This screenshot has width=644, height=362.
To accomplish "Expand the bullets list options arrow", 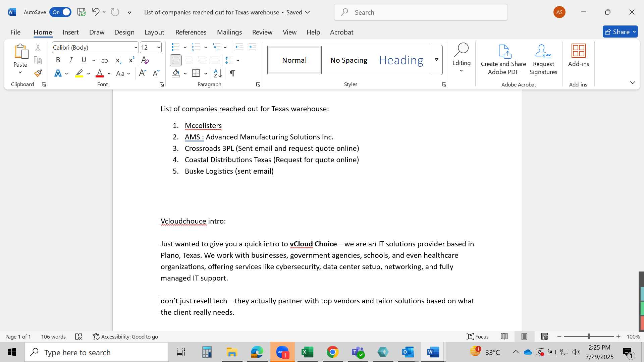I will pyautogui.click(x=185, y=48).
